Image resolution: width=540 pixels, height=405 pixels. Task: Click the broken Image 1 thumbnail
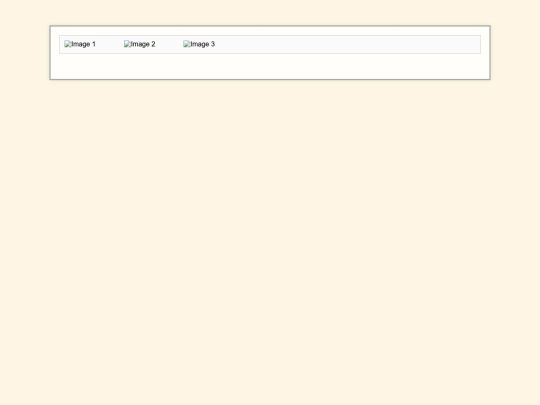(80, 44)
